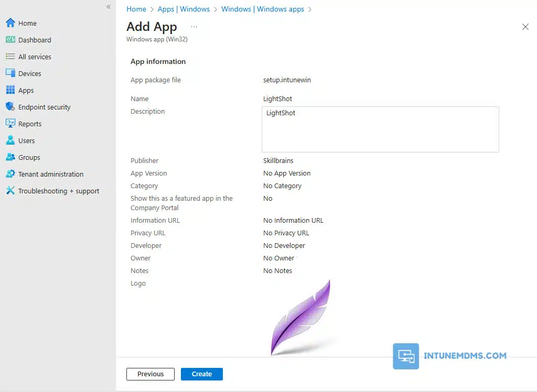537x392 pixels.
Task: Click the Home icon in sidebar
Action: [x=10, y=23]
